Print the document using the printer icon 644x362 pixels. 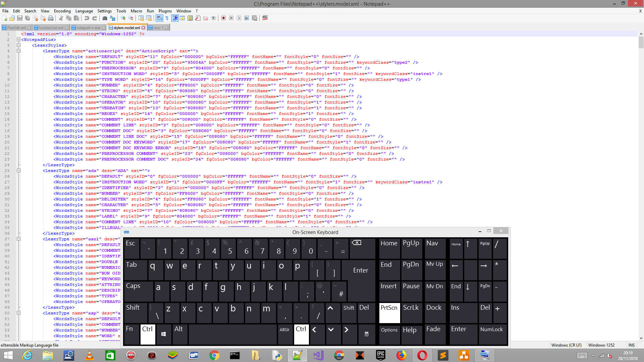coord(51,18)
